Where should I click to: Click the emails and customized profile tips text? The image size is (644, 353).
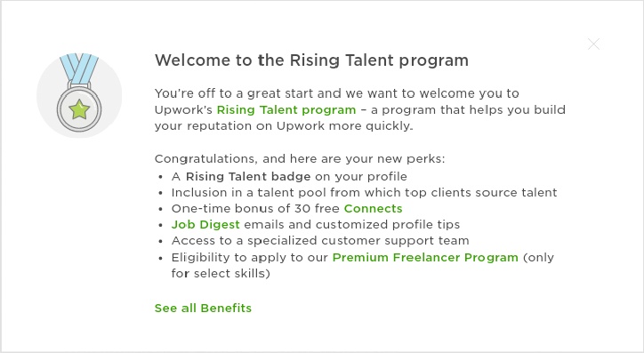[352, 225]
